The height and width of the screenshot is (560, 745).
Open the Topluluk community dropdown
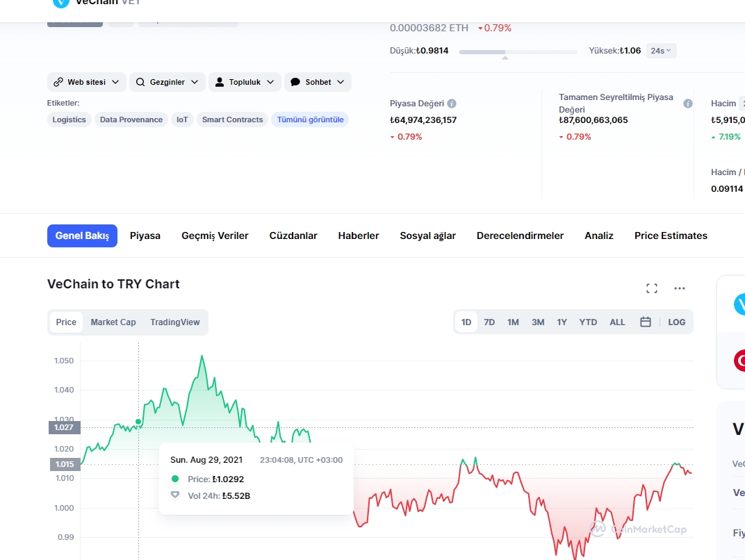pos(245,82)
